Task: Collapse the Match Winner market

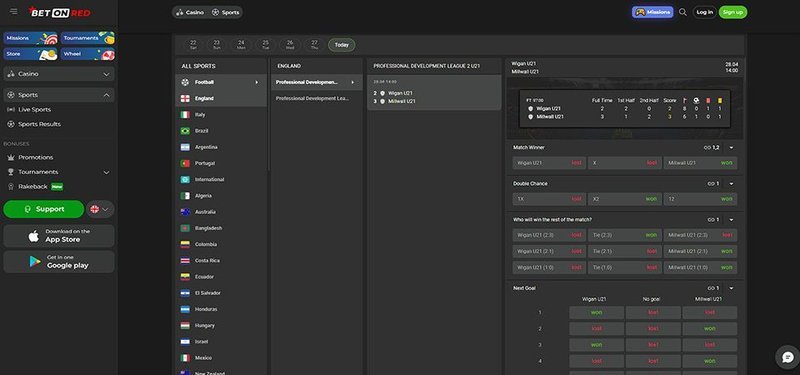Action: (731, 147)
